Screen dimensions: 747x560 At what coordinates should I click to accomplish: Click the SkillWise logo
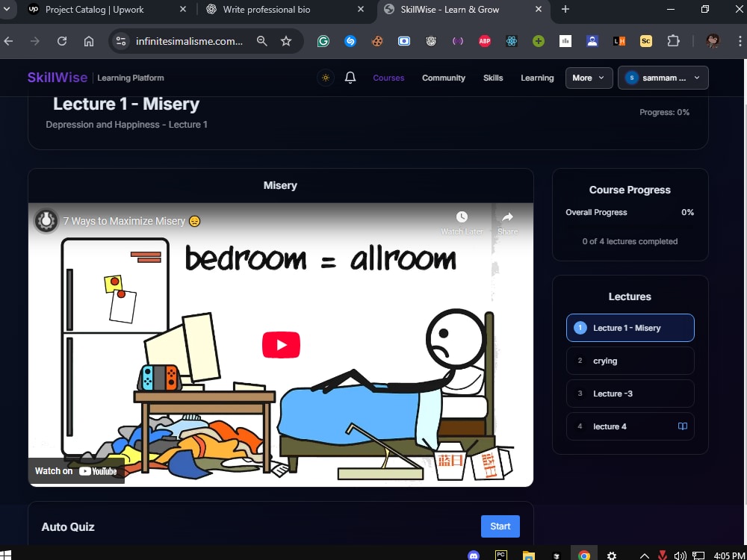58,78
